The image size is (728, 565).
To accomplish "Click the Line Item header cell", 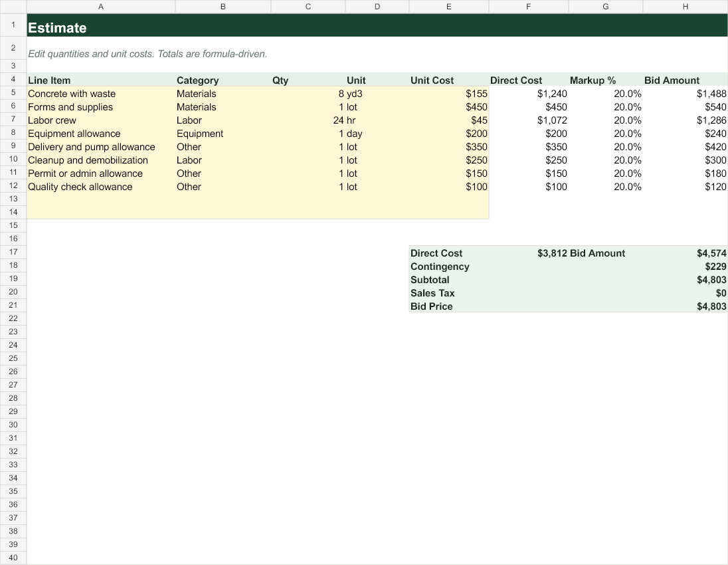I will [x=101, y=80].
